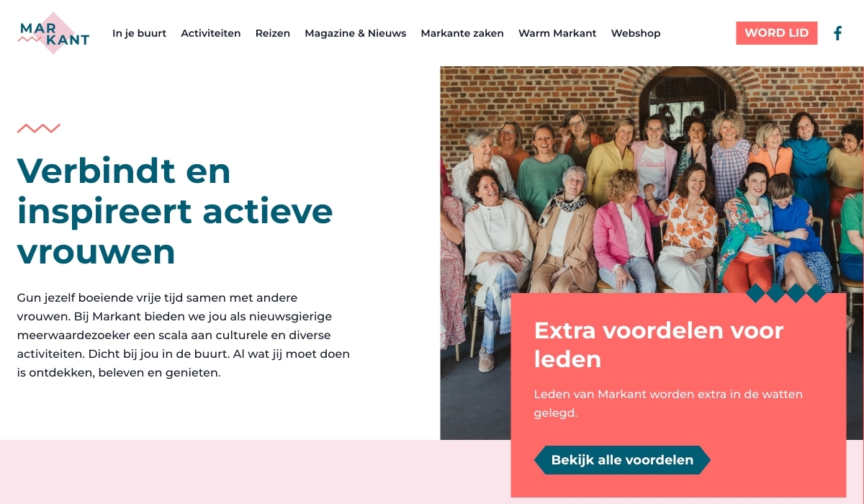Navigate to Warm Markant
864x504 pixels.
[557, 33]
